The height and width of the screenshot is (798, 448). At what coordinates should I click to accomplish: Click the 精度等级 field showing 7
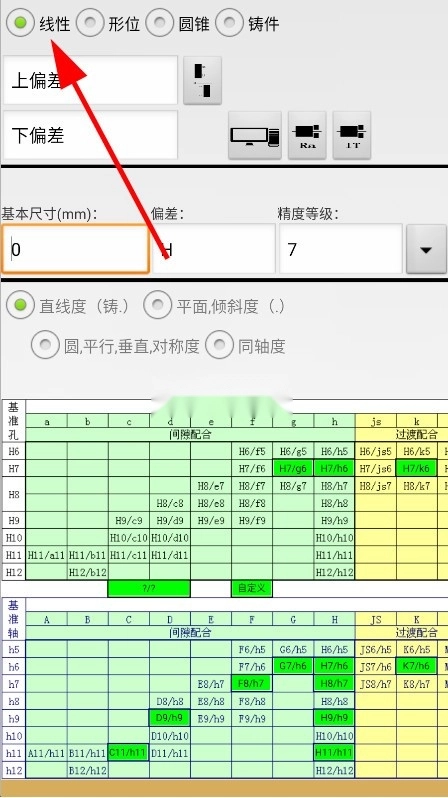(341, 249)
